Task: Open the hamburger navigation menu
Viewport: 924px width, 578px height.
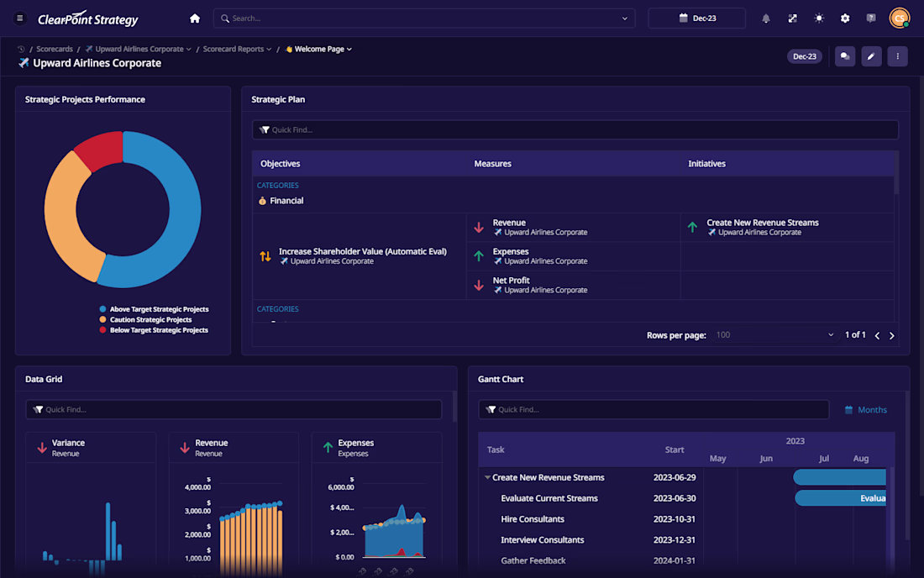Action: [20, 18]
